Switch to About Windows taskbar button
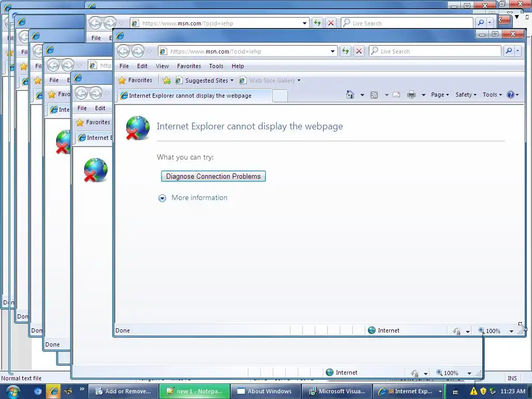 (265, 391)
